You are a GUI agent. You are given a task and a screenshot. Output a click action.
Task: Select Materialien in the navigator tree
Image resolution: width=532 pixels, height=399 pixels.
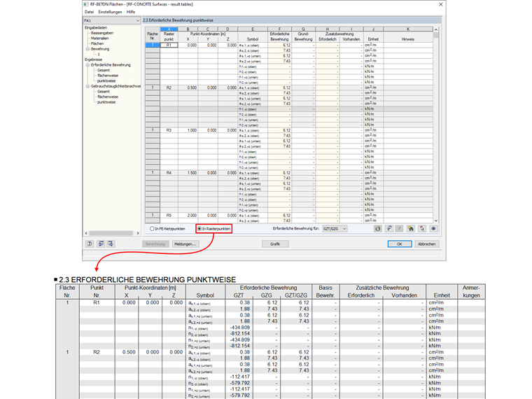pos(99,38)
